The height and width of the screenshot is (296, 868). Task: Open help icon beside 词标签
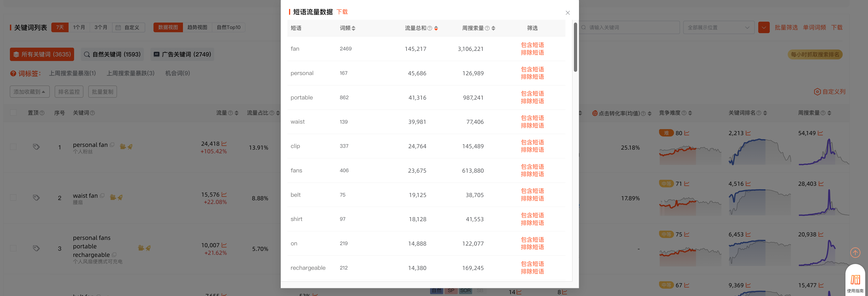(13, 73)
